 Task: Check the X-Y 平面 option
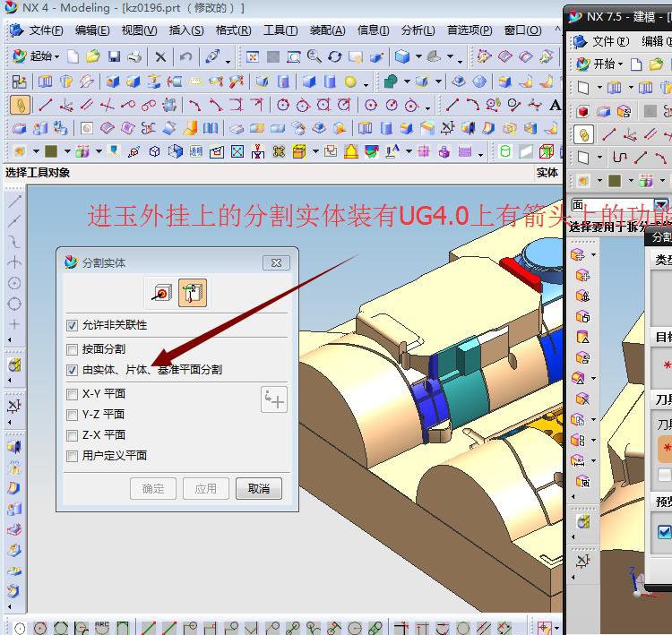pyautogui.click(x=73, y=394)
